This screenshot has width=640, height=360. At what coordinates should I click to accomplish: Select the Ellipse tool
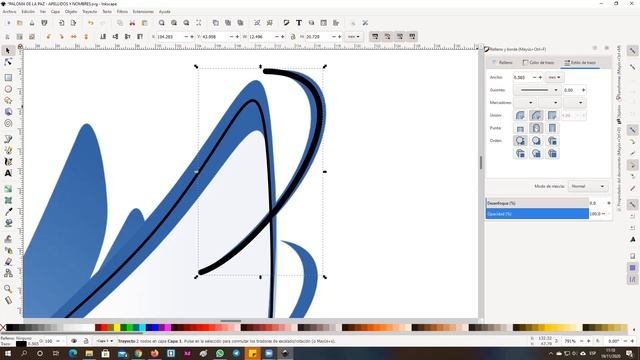[x=8, y=89]
